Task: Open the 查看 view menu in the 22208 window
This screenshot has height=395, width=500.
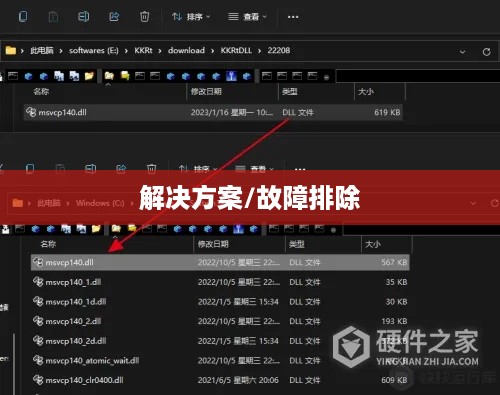Action: coord(247,16)
